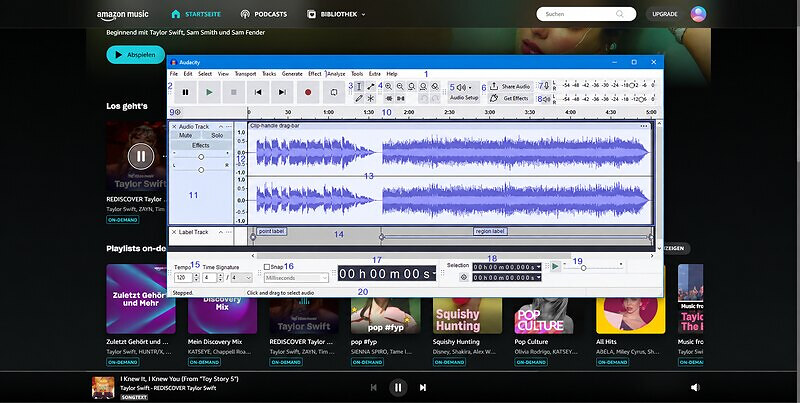The width and height of the screenshot is (800, 403).
Task: Open the Tracks menu
Action: point(269,74)
